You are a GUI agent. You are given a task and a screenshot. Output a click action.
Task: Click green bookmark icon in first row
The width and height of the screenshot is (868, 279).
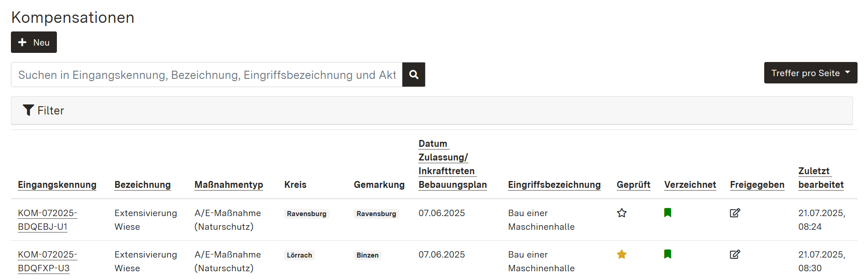[x=668, y=212]
